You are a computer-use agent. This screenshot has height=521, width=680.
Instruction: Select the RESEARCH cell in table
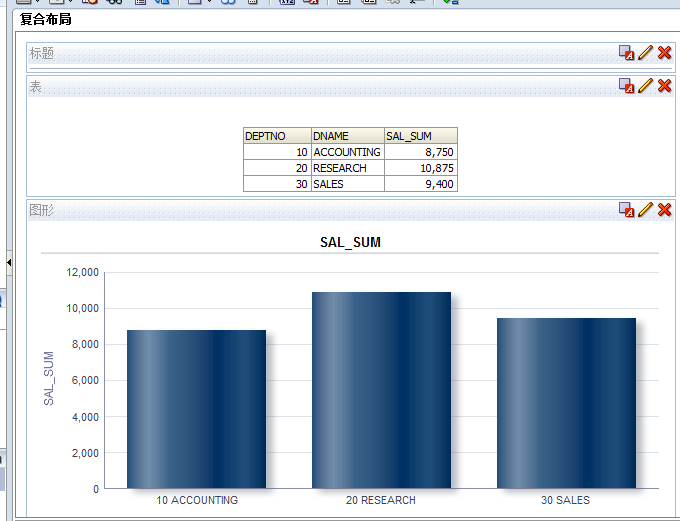(x=348, y=168)
